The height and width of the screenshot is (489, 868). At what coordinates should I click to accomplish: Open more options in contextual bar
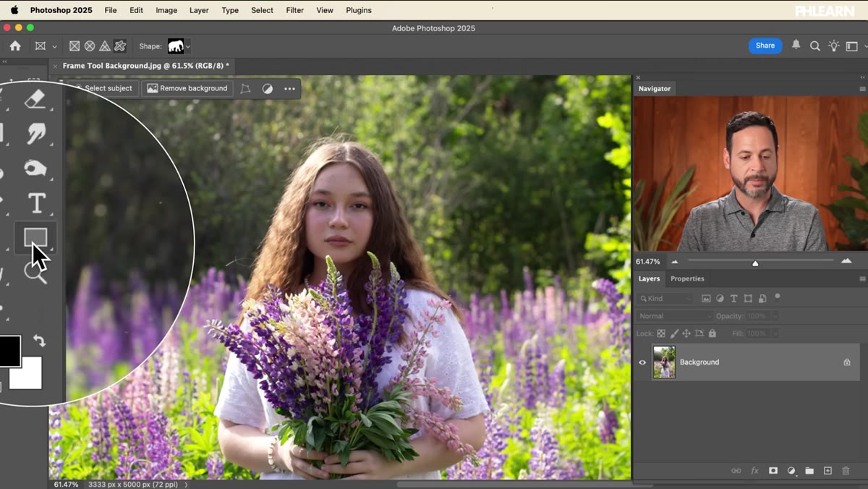(x=290, y=89)
